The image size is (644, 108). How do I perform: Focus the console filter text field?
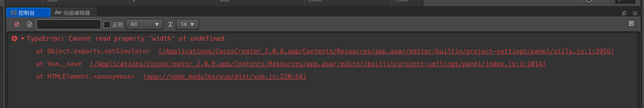69,25
